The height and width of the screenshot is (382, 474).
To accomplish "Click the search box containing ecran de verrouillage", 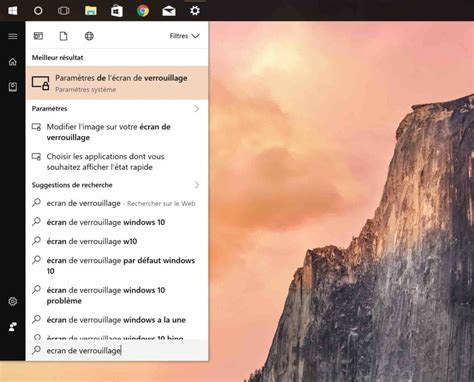I will coord(117,350).
